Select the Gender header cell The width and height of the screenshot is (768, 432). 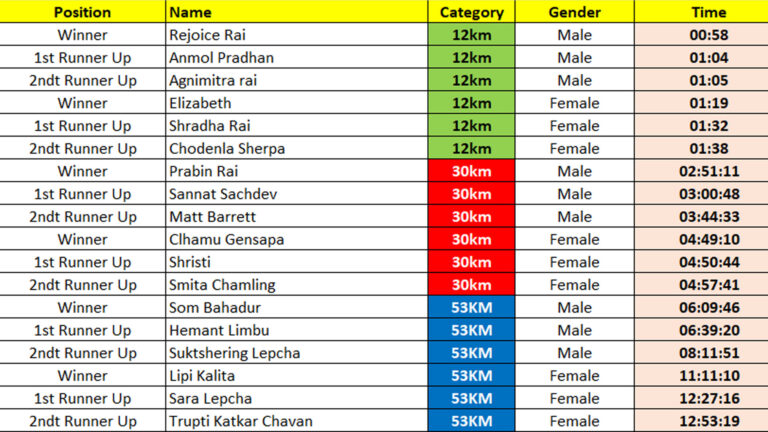(x=574, y=12)
